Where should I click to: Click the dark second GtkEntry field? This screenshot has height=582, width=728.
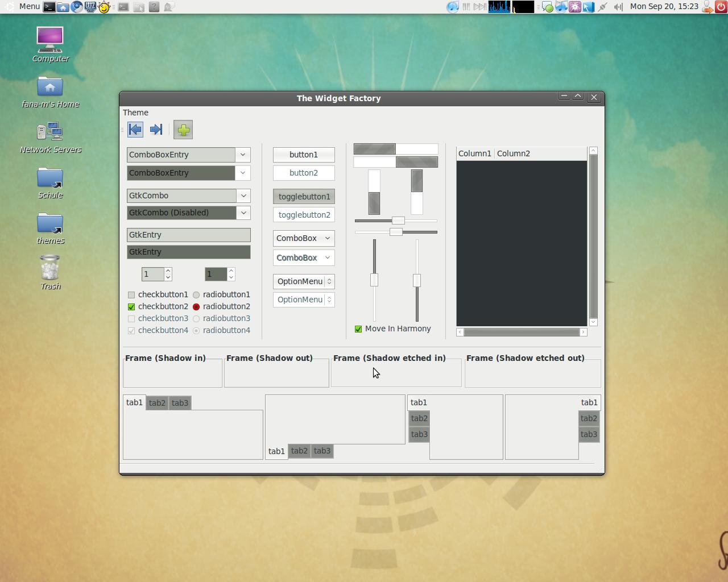pos(188,252)
